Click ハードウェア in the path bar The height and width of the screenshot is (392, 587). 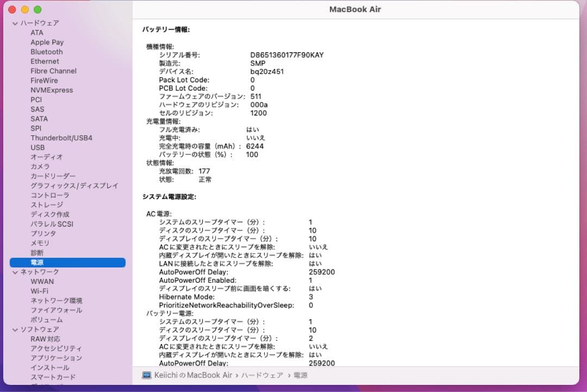click(263, 375)
